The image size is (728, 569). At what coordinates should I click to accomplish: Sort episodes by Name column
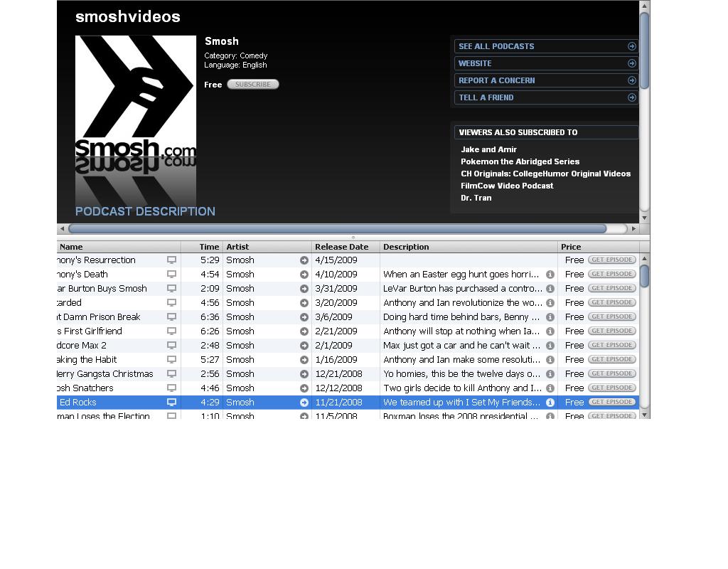click(x=119, y=247)
